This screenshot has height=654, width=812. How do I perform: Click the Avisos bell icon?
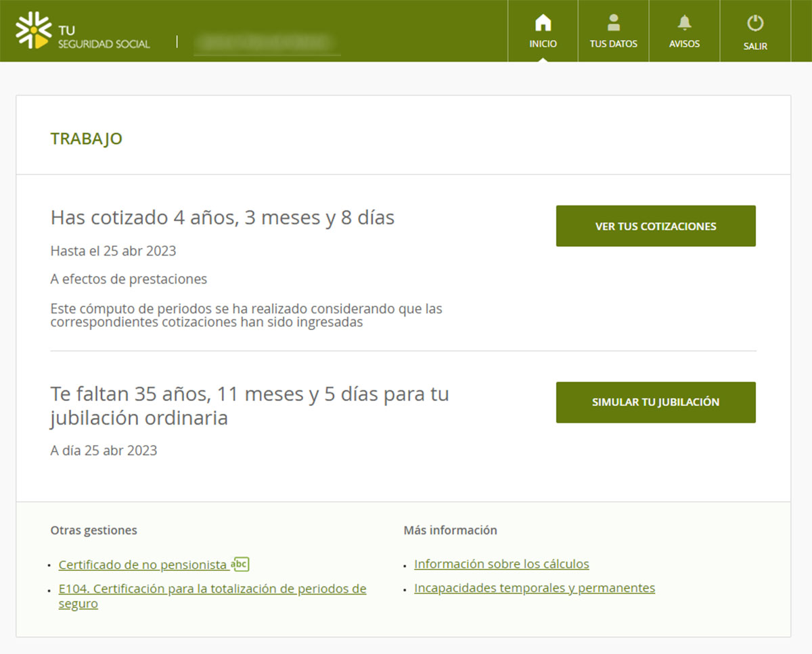[685, 22]
